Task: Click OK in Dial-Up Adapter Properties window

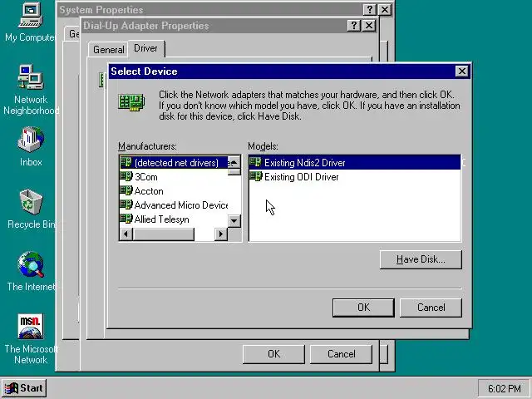Action: coord(273,354)
